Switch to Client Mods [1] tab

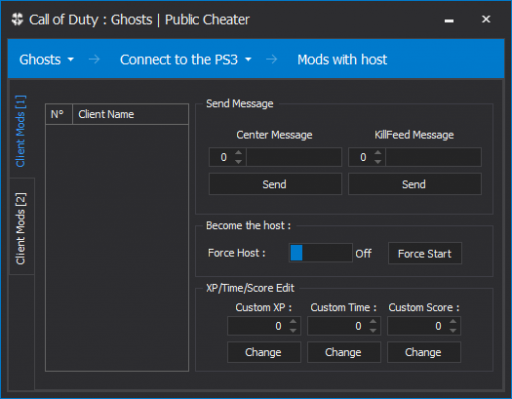(21, 131)
